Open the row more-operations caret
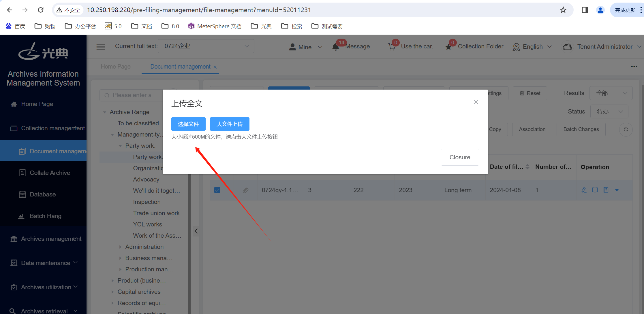The image size is (644, 314). (617, 190)
